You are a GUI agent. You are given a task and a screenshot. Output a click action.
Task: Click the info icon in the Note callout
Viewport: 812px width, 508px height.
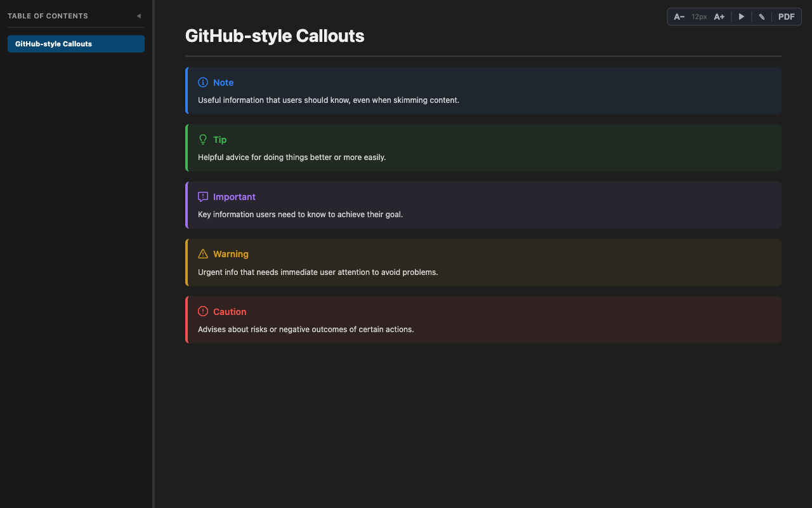(203, 82)
